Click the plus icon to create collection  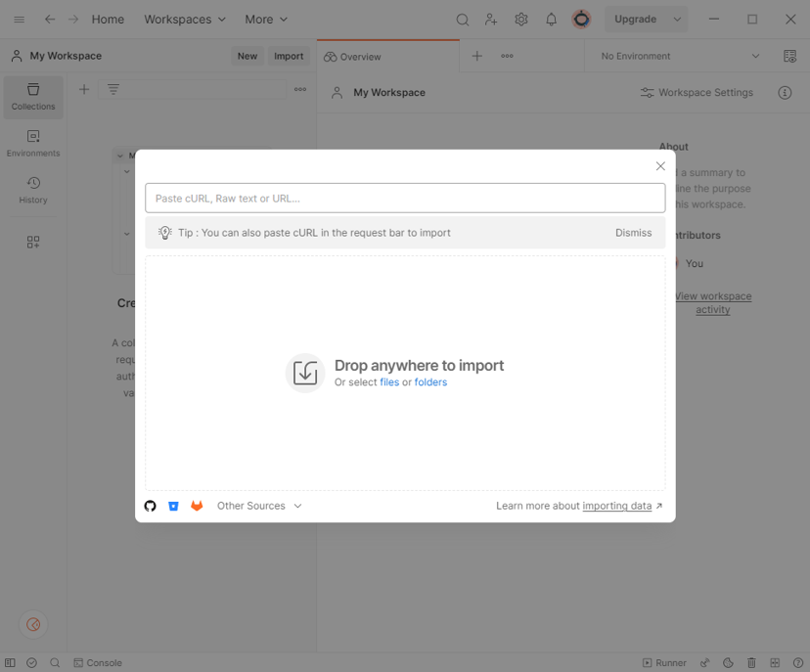pos(84,89)
